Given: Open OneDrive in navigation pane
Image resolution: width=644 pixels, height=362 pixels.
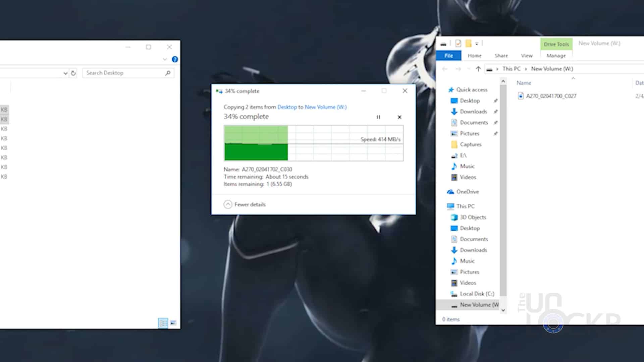Looking at the screenshot, I should coord(467,192).
